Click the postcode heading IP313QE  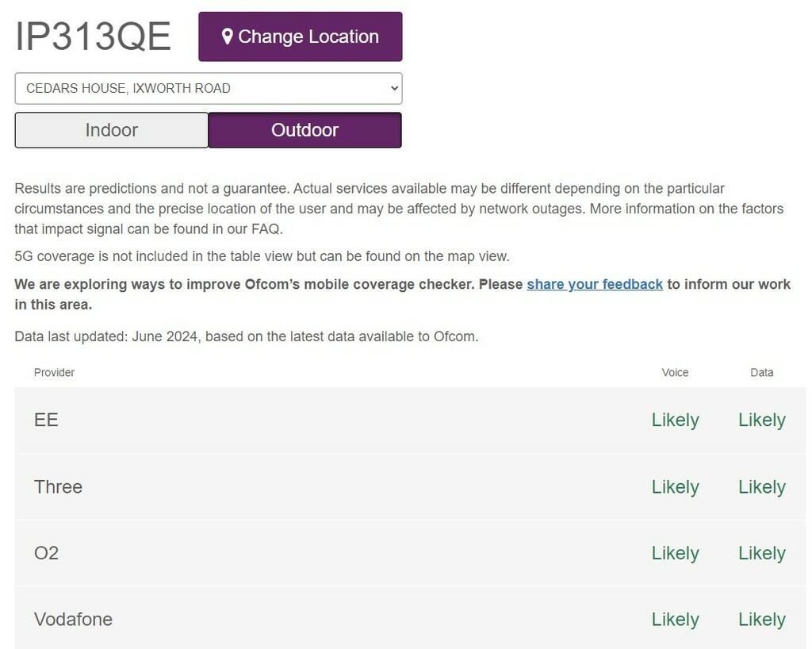(x=93, y=36)
